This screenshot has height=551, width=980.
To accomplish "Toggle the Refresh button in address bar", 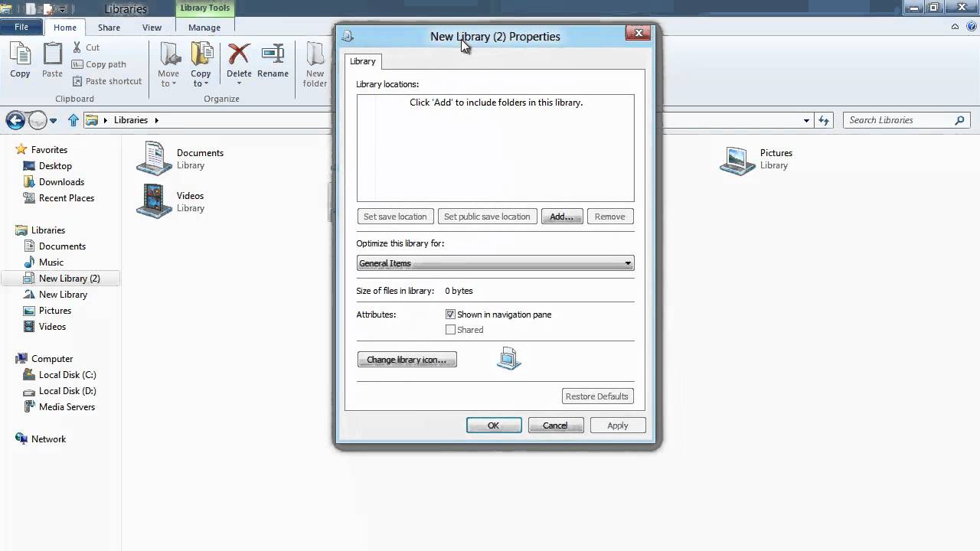I will pos(824,120).
